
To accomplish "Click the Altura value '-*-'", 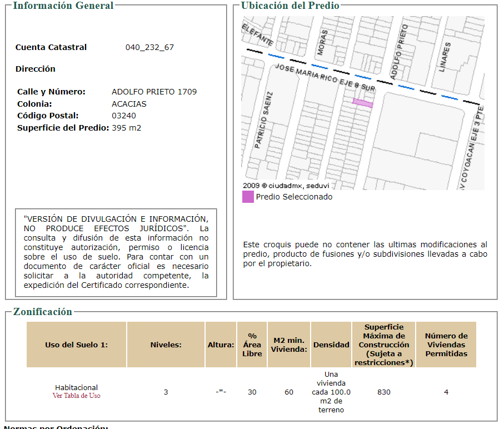I will 221,392.
